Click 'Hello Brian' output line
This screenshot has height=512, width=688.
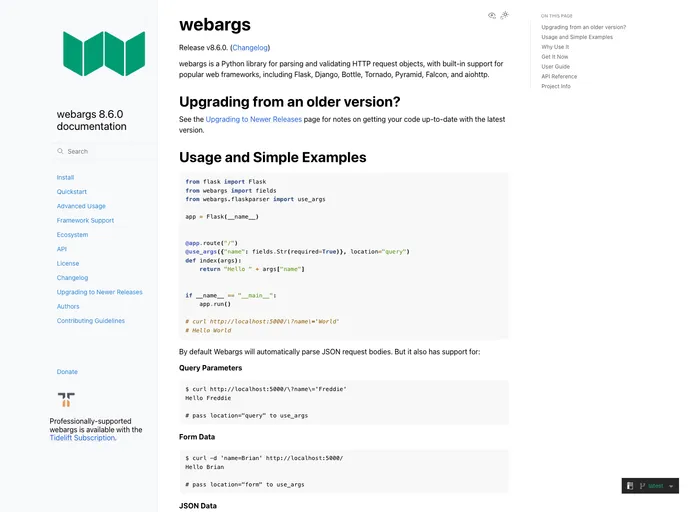pyautogui.click(x=204, y=467)
